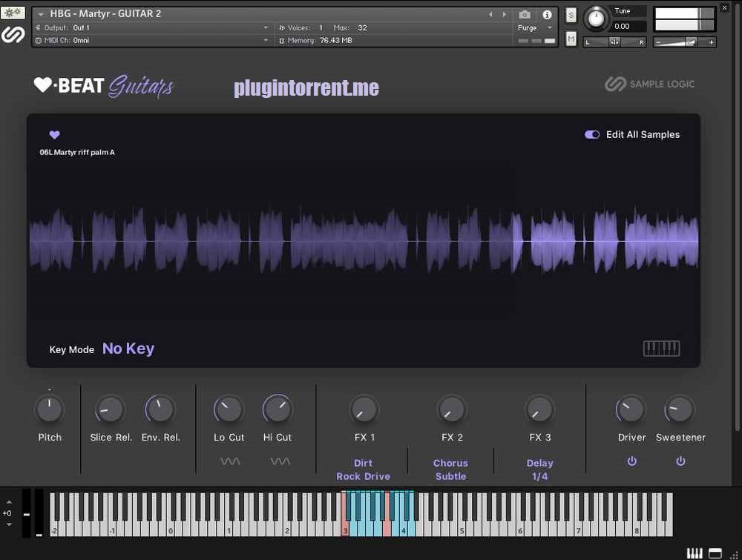Solo the instrument with the S button
742x560 pixels.
571,15
